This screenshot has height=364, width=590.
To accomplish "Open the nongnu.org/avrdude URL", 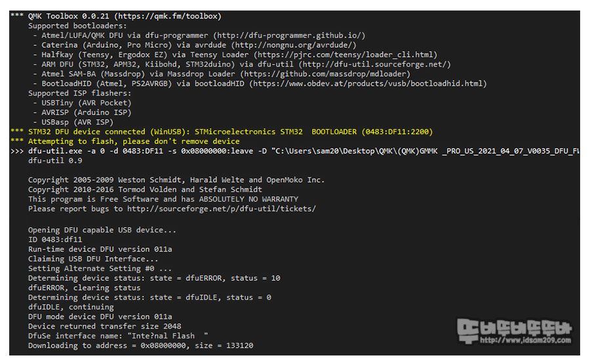I will (294, 45).
